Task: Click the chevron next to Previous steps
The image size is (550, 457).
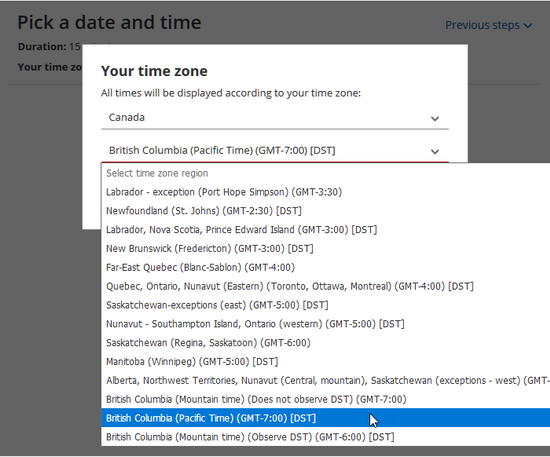Action: [x=528, y=26]
